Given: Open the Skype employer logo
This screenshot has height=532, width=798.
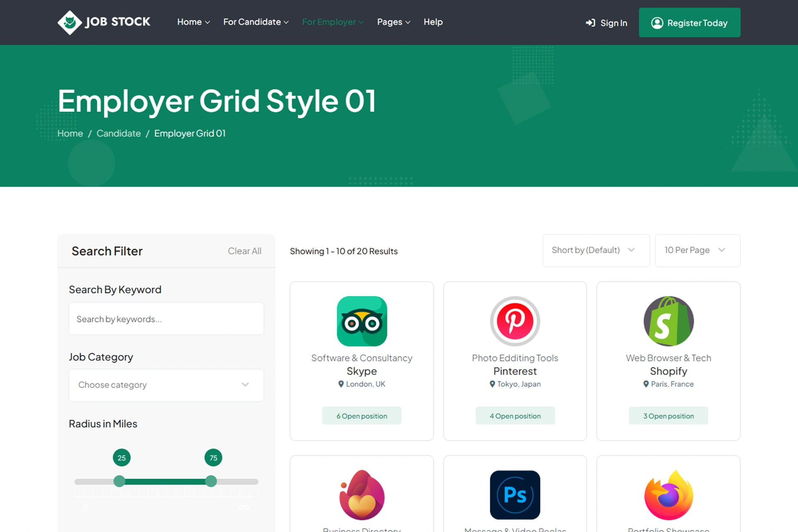Looking at the screenshot, I should click(x=362, y=321).
